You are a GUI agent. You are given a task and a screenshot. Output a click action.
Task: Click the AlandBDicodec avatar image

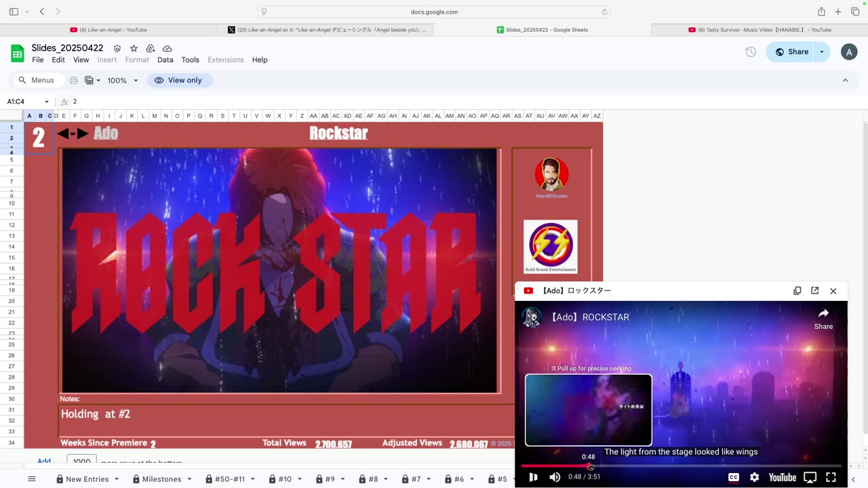coord(551,175)
